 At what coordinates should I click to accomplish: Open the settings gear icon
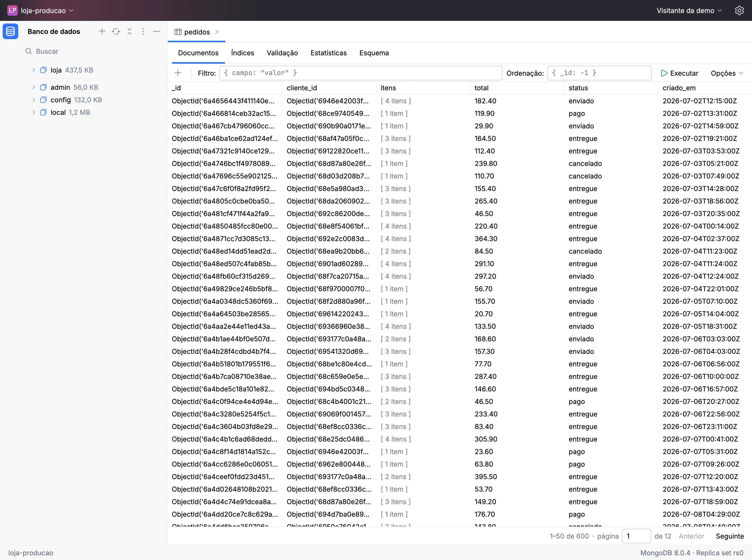click(x=739, y=10)
